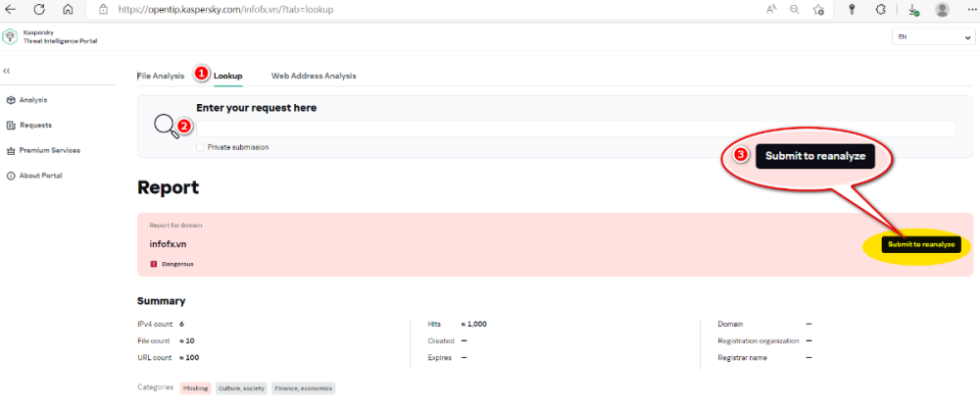Switch to the File Analysis tab

coord(161,76)
